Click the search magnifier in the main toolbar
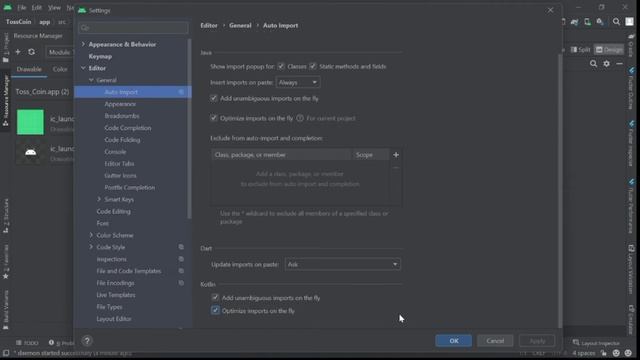The image size is (640, 360). [616, 22]
